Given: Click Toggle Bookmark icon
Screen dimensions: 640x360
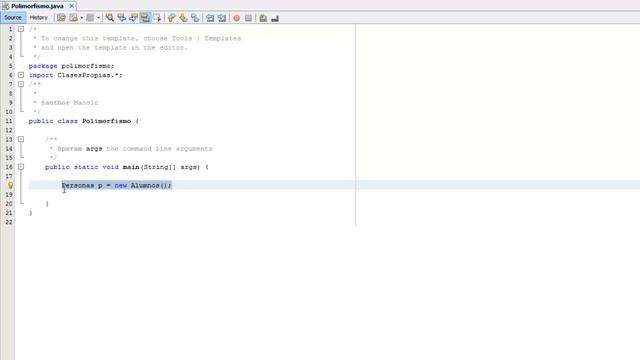Looking at the screenshot, I should [195, 18].
